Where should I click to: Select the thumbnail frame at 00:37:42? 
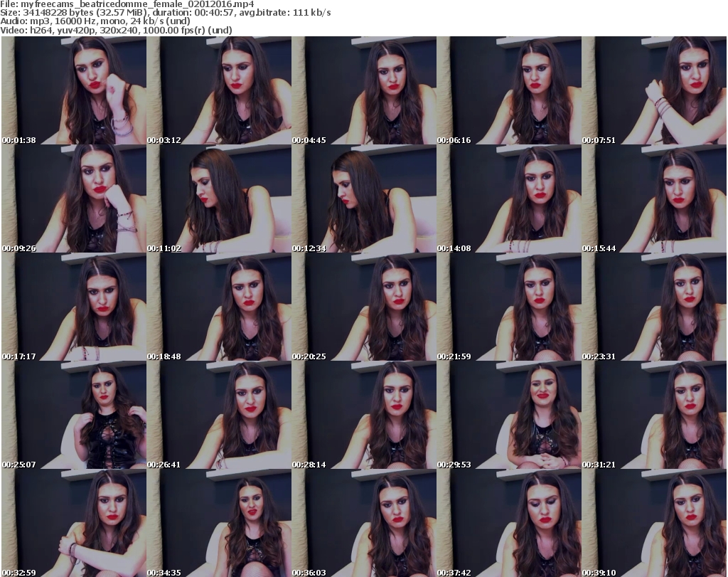[509, 523]
